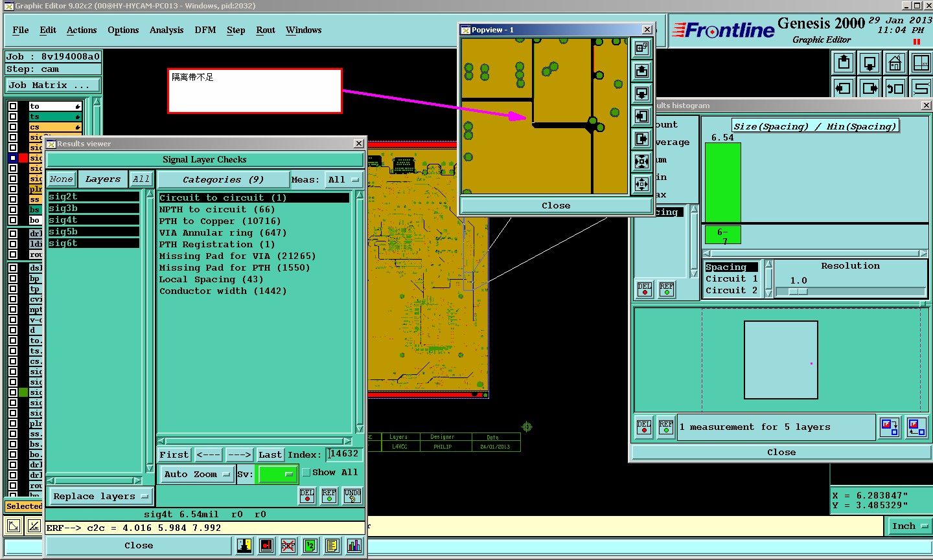Click the Index input field
This screenshot has width=933, height=560.
344,454
